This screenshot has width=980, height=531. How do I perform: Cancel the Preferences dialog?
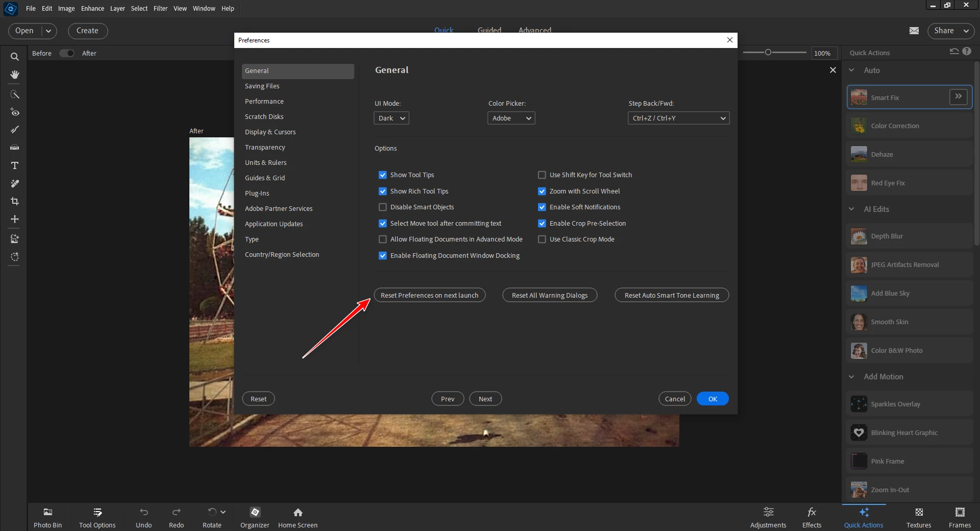(675, 399)
